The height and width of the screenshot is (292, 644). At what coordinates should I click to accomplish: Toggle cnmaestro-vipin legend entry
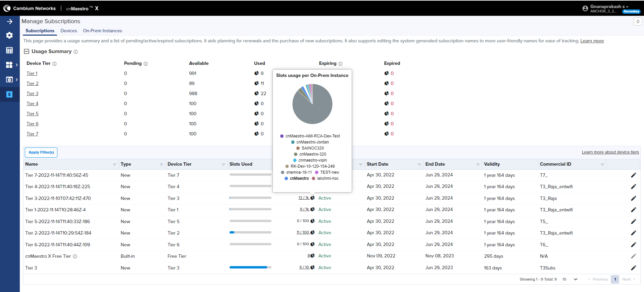(310, 160)
